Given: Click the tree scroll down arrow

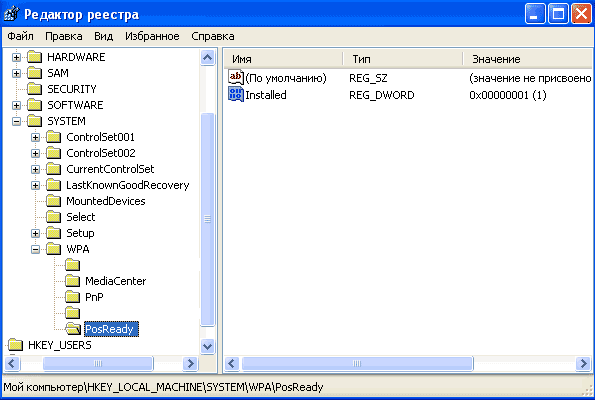Looking at the screenshot, I should click(x=208, y=346).
